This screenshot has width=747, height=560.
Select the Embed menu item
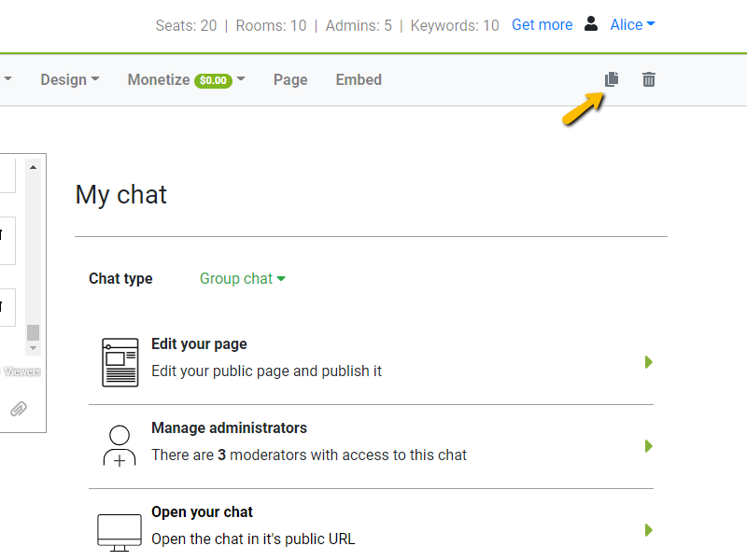[x=359, y=80]
